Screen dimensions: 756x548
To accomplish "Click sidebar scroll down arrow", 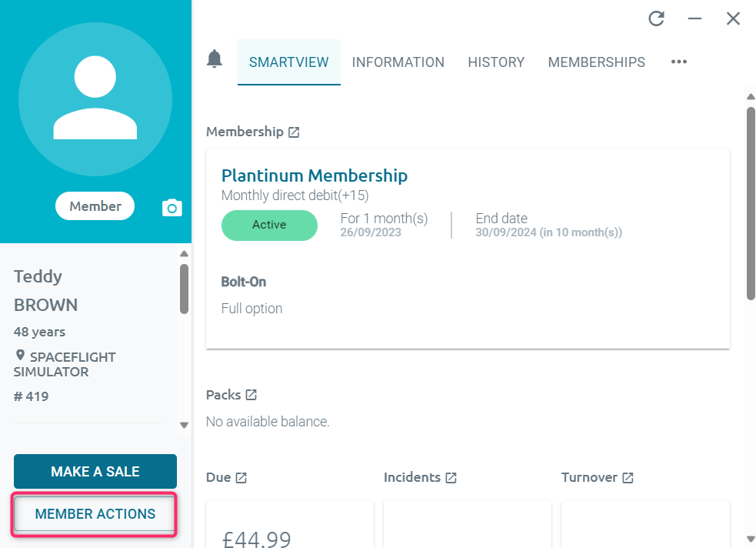I will [184, 425].
